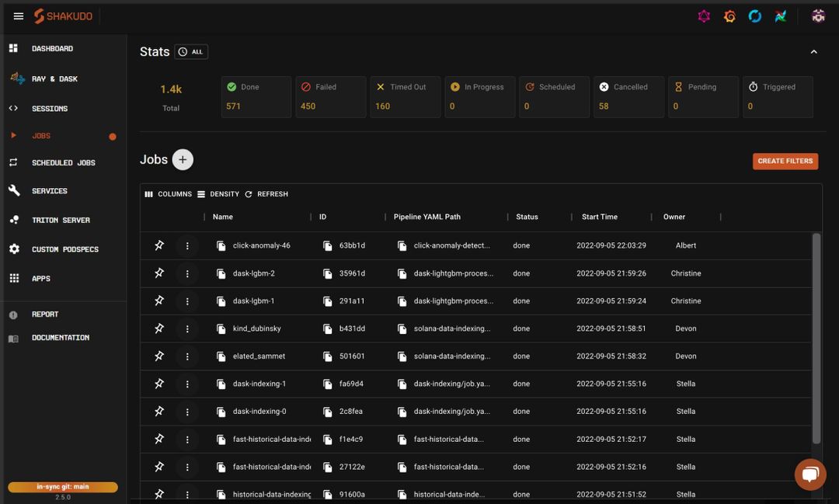Click the orange in-sync git: main status bar
The image size is (839, 504).
[x=64, y=487]
